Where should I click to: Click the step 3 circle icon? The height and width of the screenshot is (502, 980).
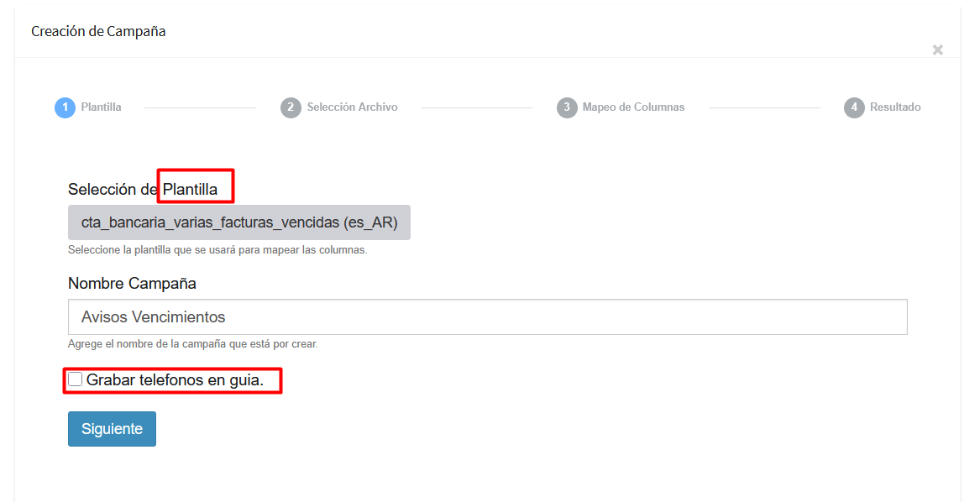coord(567,107)
